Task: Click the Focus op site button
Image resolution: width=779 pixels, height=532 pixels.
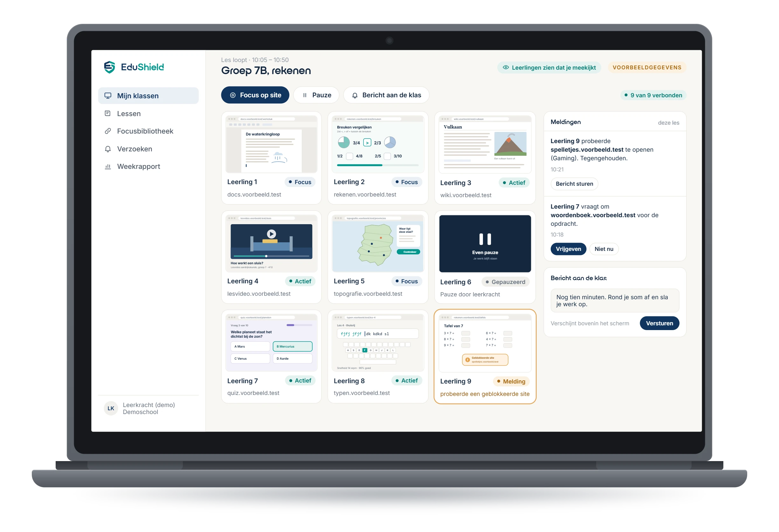Action: click(255, 95)
